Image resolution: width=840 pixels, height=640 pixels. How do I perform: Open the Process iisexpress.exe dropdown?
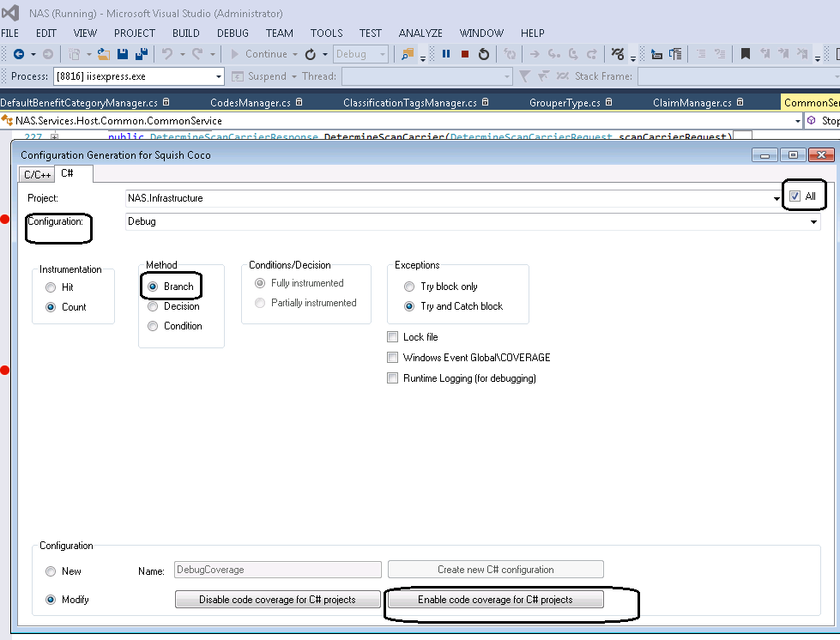[217, 76]
